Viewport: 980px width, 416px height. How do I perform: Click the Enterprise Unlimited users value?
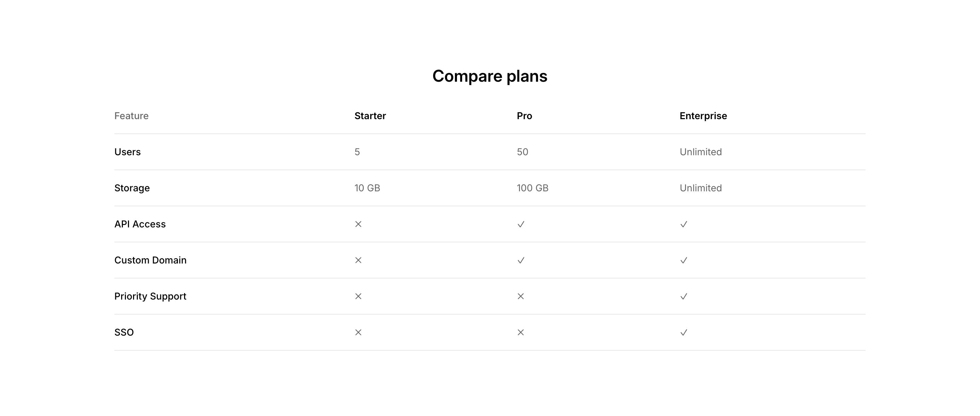[x=700, y=152]
